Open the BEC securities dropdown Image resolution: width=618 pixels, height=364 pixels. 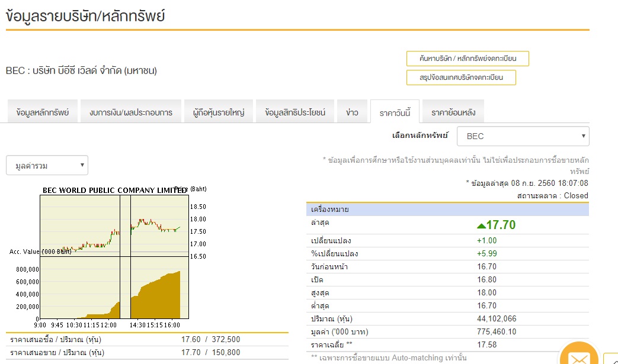pos(523,136)
